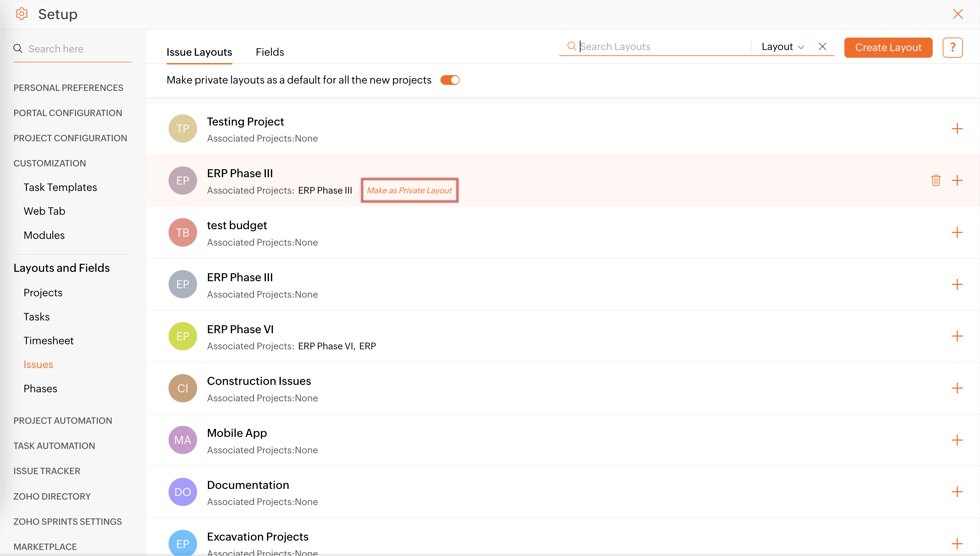Open help via the question mark icon
The image size is (980, 556).
[x=952, y=47]
